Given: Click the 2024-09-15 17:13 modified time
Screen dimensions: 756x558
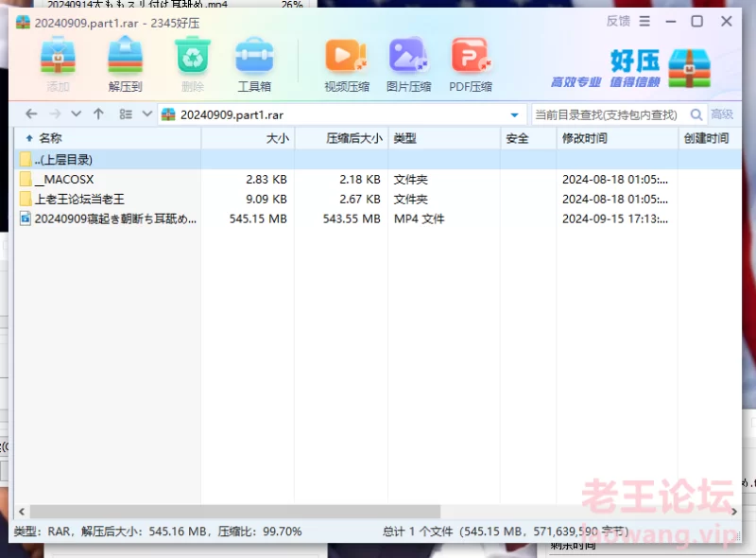Looking at the screenshot, I should 615,218.
